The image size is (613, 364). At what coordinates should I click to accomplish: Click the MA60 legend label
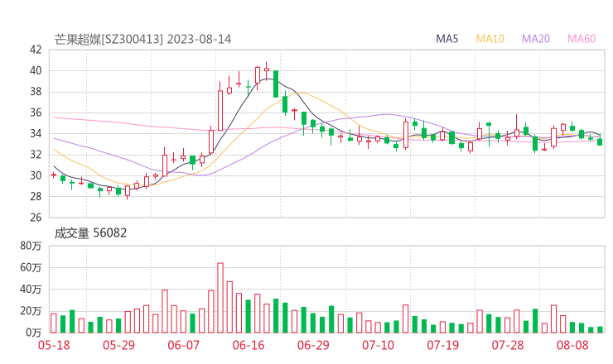[x=582, y=39]
